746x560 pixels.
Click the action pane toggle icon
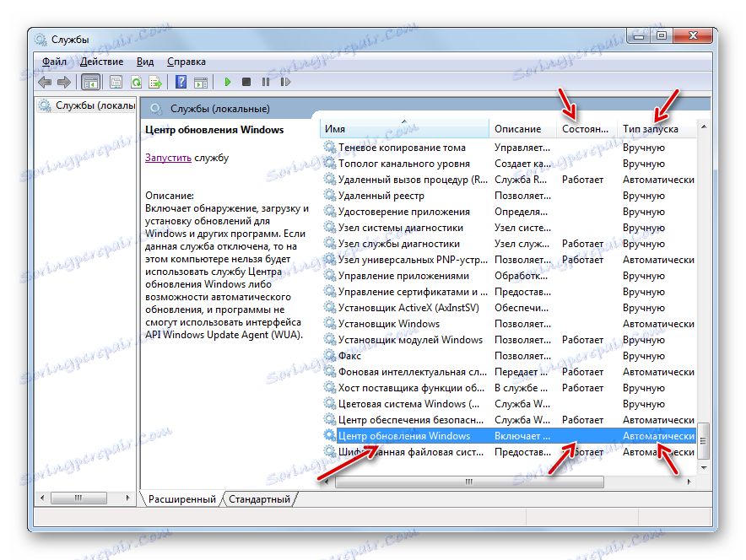tap(201, 83)
